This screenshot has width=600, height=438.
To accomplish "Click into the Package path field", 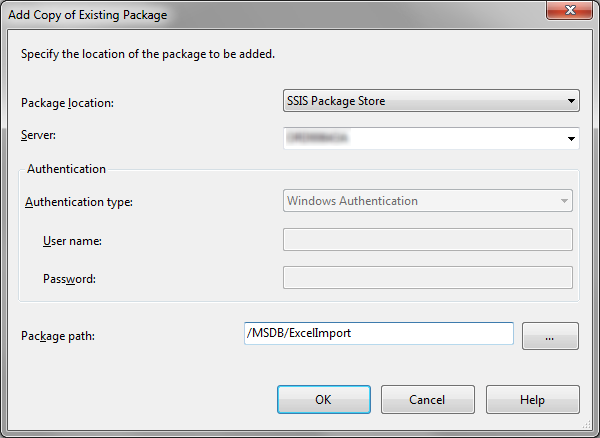I will click(379, 334).
